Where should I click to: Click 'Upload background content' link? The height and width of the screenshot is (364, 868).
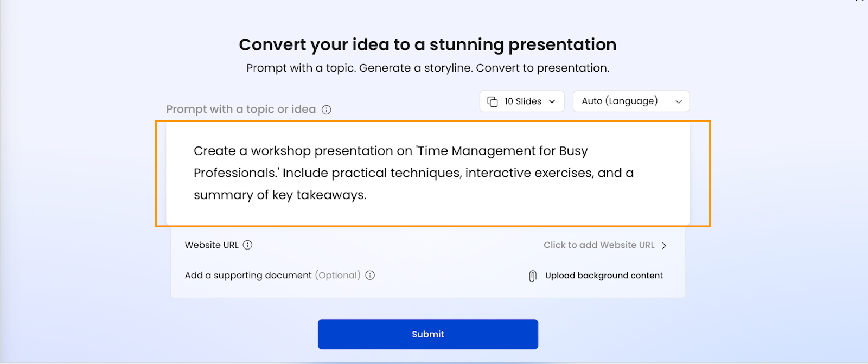(x=604, y=276)
